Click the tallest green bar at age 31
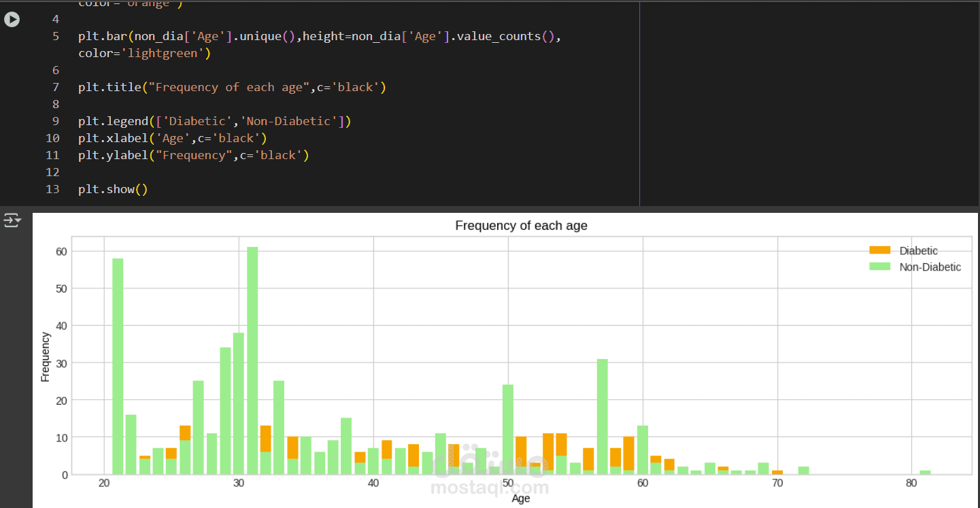 coord(252,360)
